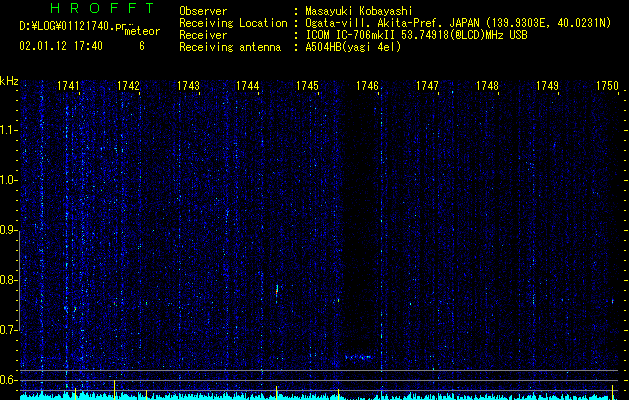Click the red meteor echo after 1744

coord(277,292)
